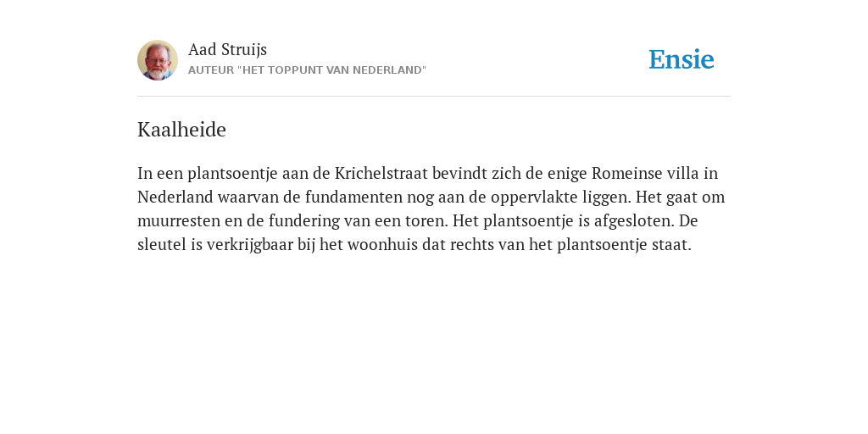Click the Kaalheide heading
Image resolution: width=868 pixels, height=434 pixels.
click(181, 130)
